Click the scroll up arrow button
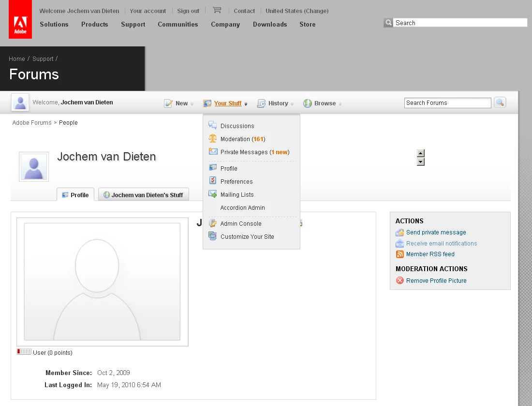This screenshot has width=532, height=406. coord(421,153)
